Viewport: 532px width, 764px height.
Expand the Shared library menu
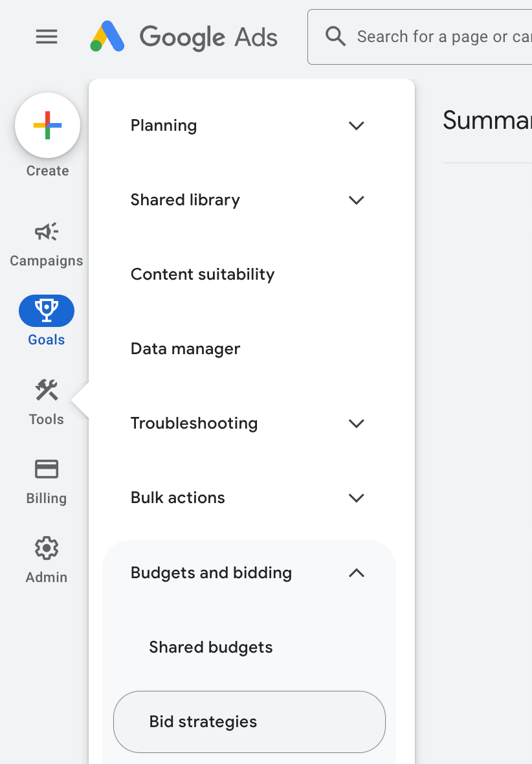[356, 200]
